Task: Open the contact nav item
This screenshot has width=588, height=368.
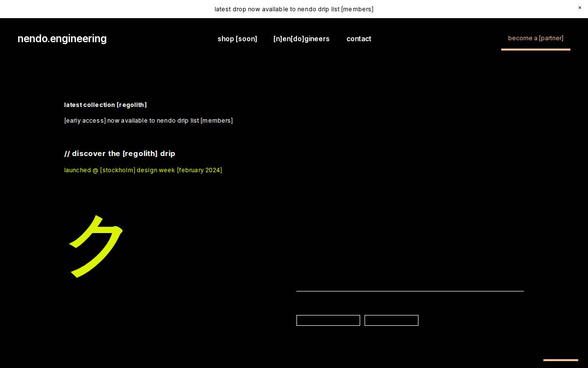Action: point(359,39)
